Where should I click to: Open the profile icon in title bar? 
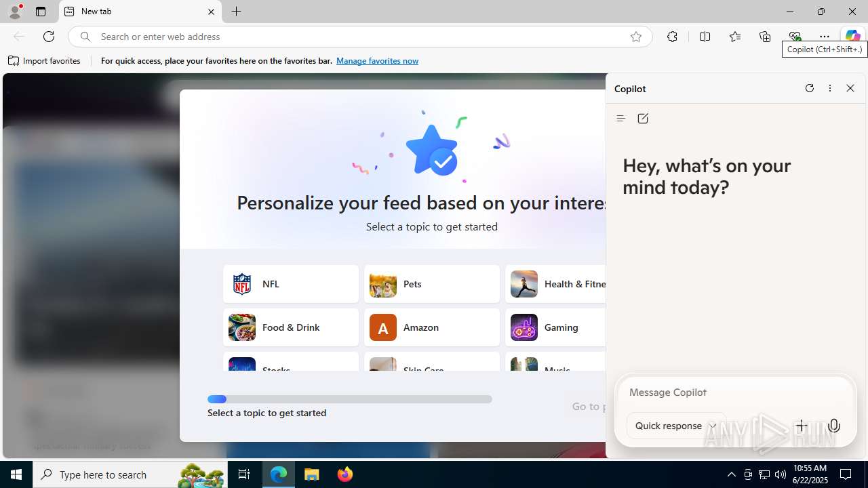click(x=15, y=12)
